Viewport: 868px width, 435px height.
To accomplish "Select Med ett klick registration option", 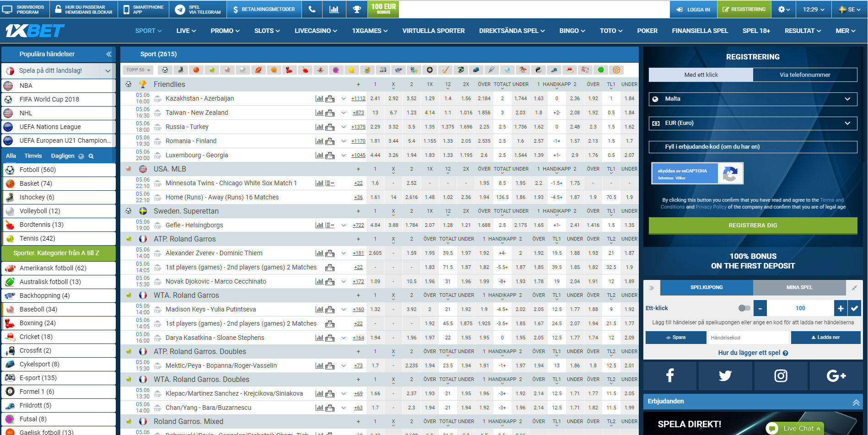I will click(701, 75).
